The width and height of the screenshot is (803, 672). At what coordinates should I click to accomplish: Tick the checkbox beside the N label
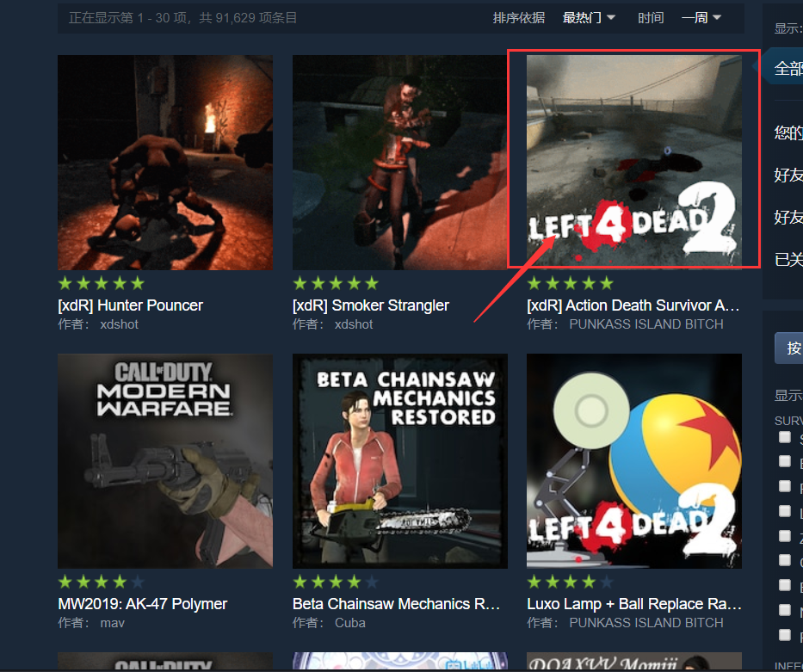pyautogui.click(x=785, y=609)
